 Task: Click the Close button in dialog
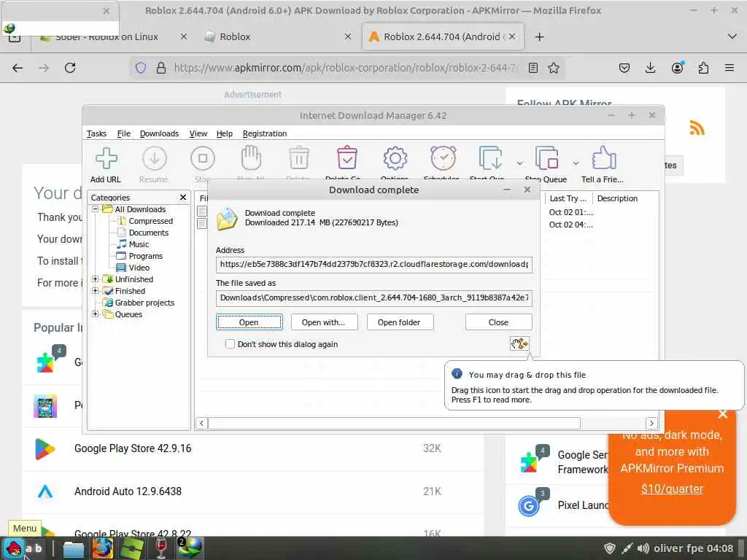click(498, 322)
